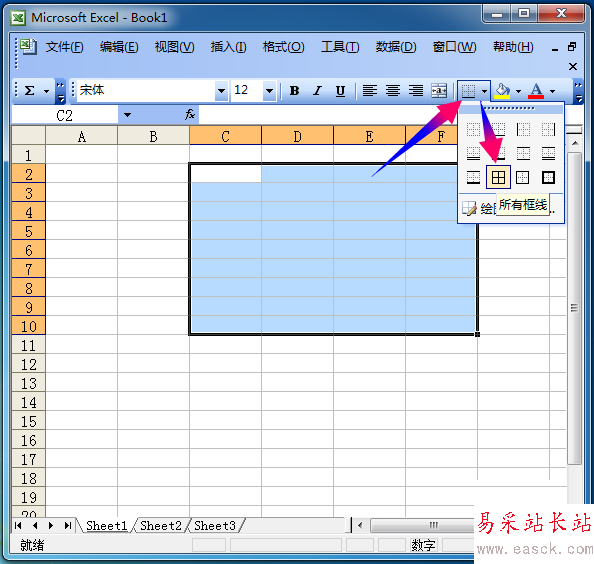Screen dimensions: 594x564
Task: Open the 编辑(E) menu
Action: click(x=119, y=47)
